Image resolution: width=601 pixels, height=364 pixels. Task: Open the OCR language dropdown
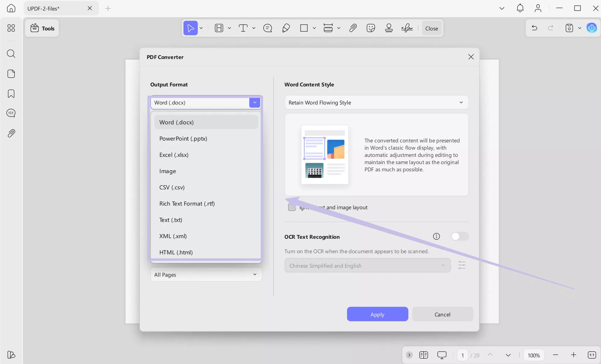[367, 265]
